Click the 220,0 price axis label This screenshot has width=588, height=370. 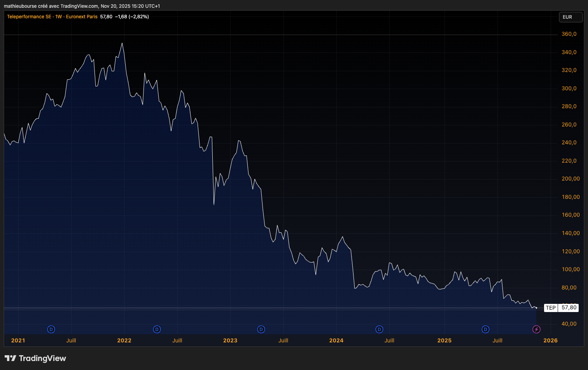[569, 161]
